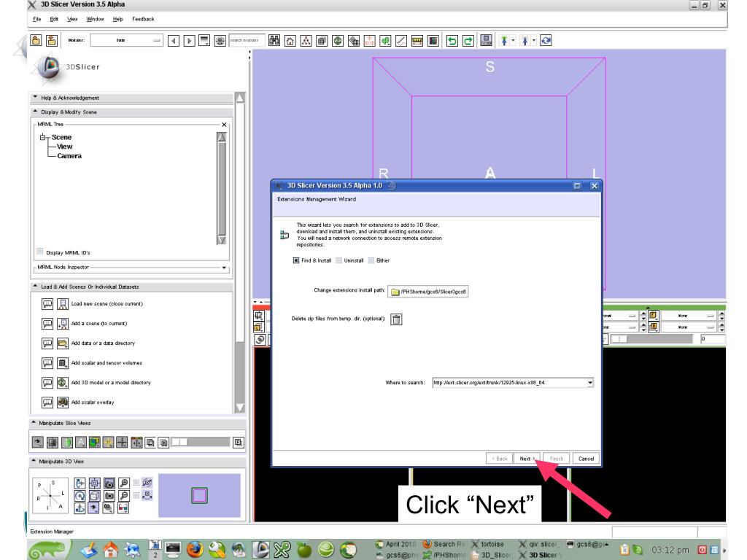Click the 3D view navigation thumbnail
Screen dimensions: 747x560
[x=199, y=495]
